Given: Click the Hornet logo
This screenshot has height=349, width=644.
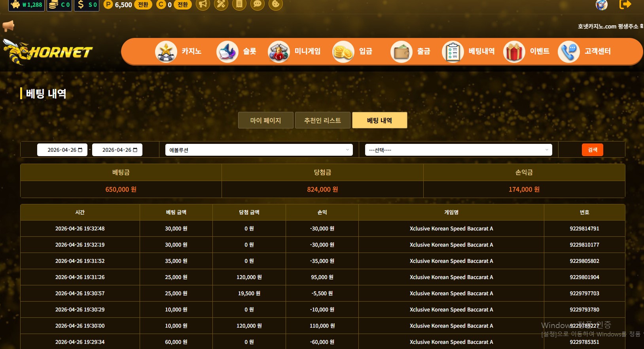Looking at the screenshot, I should 47,52.
